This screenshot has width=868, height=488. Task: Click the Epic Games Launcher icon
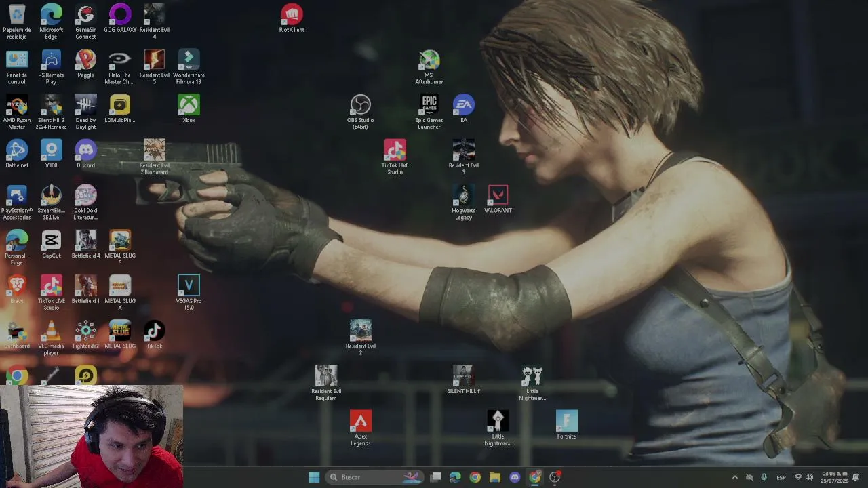(429, 112)
